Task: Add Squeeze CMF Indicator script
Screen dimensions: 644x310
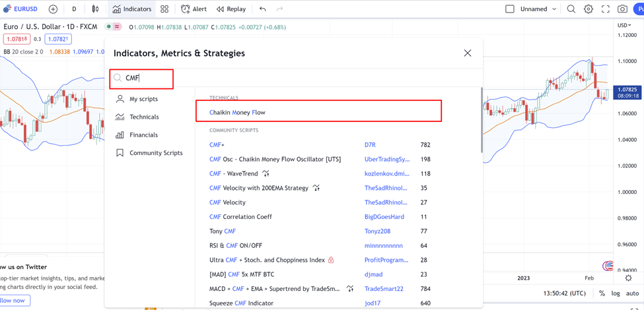Action: 241,303
